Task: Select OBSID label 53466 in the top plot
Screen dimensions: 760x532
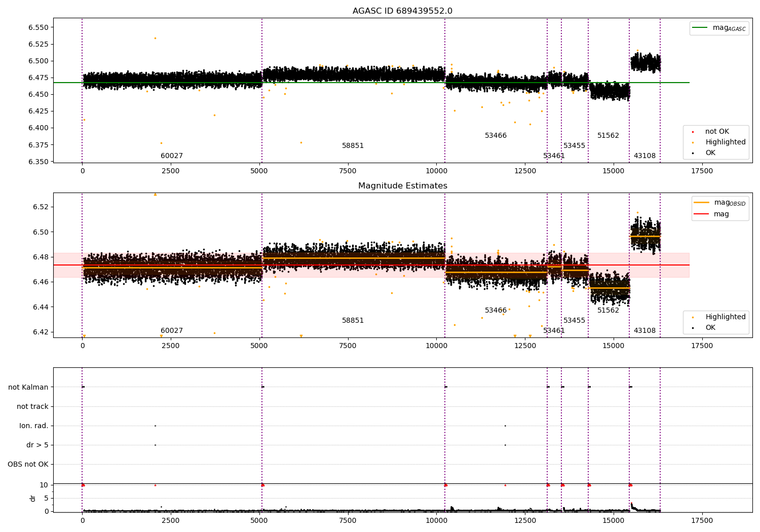Action: (496, 136)
